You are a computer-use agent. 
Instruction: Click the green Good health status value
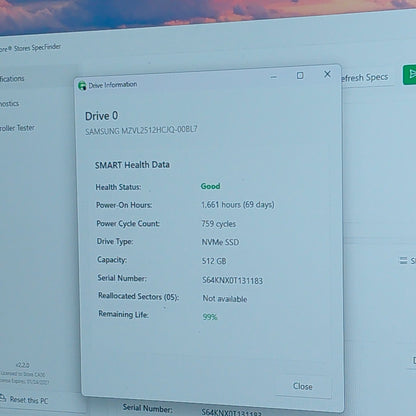click(x=210, y=186)
